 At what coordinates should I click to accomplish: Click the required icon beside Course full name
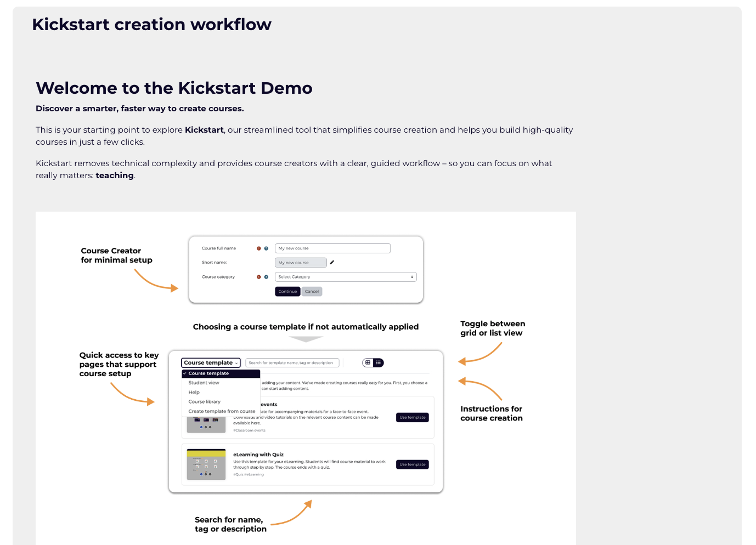pos(259,248)
